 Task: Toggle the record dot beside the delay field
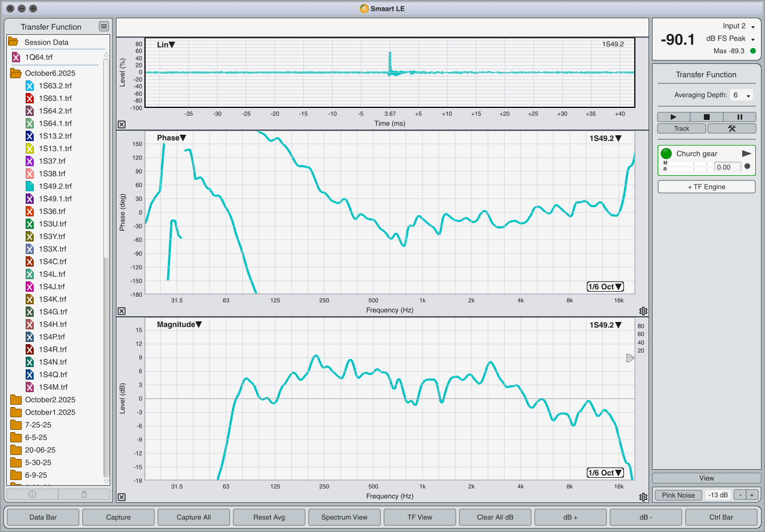[747, 167]
